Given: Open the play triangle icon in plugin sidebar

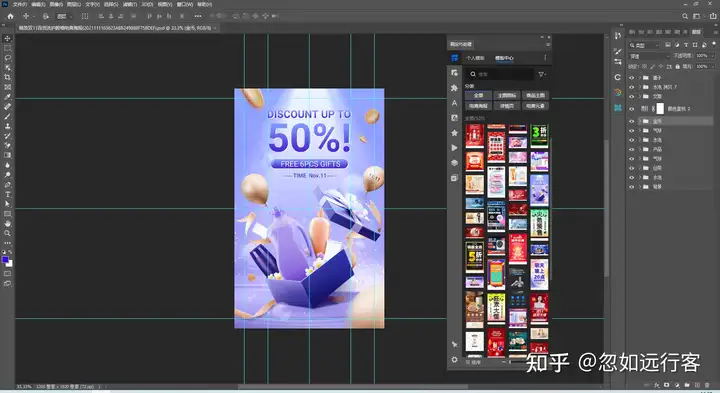Looking at the screenshot, I should [x=454, y=148].
